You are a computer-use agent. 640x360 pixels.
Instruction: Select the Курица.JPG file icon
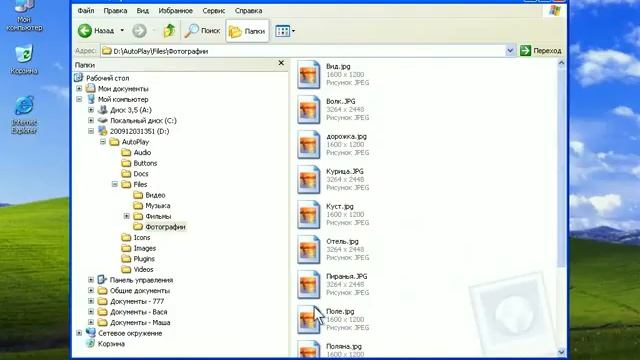point(309,180)
